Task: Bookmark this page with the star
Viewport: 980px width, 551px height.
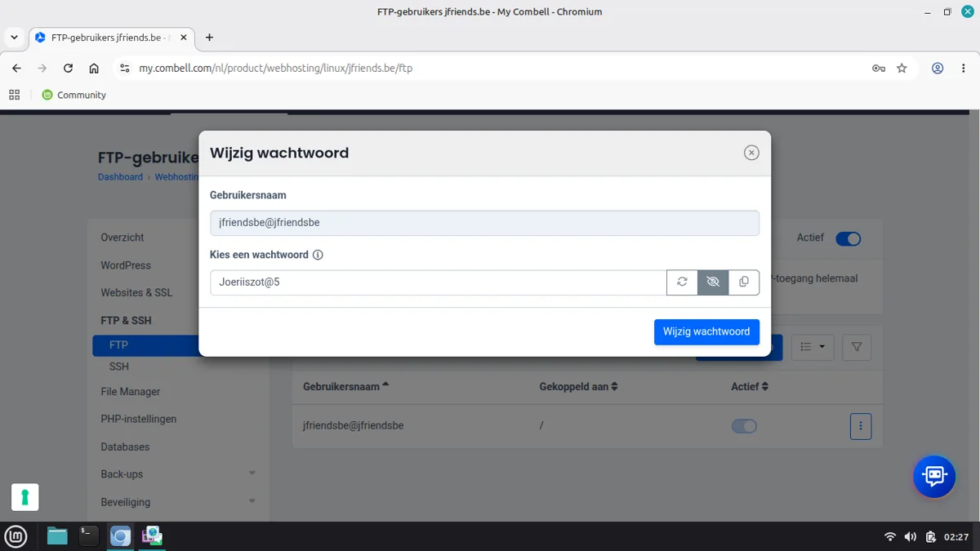Action: [x=902, y=69]
